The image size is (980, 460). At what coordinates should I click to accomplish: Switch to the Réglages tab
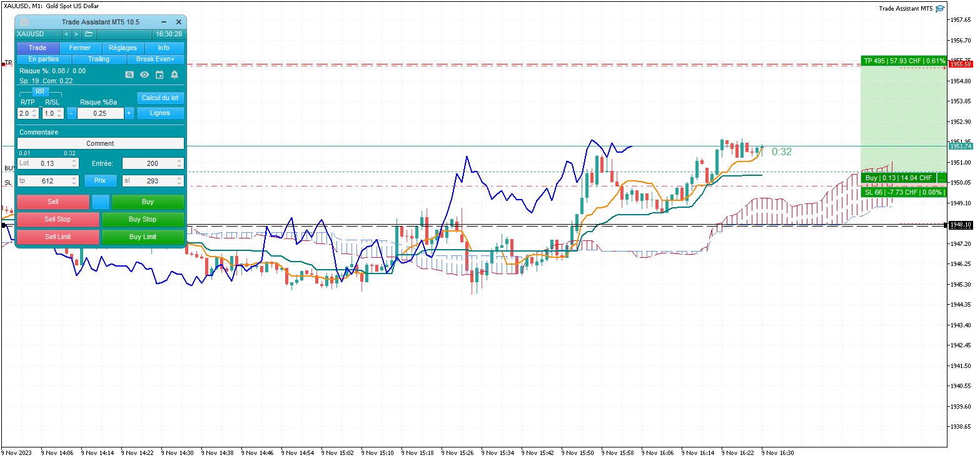click(x=123, y=48)
